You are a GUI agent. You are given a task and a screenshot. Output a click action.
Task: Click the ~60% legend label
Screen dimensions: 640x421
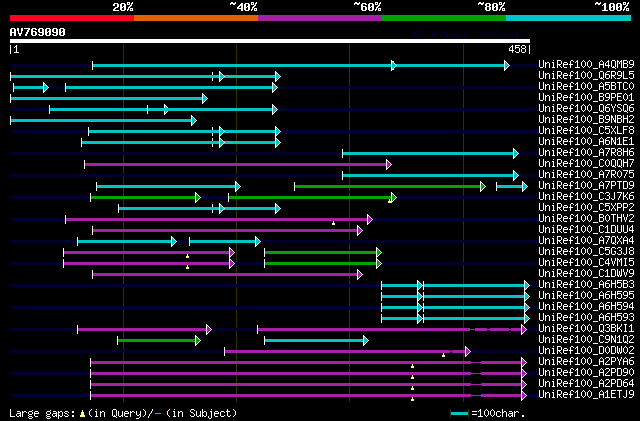point(367,7)
